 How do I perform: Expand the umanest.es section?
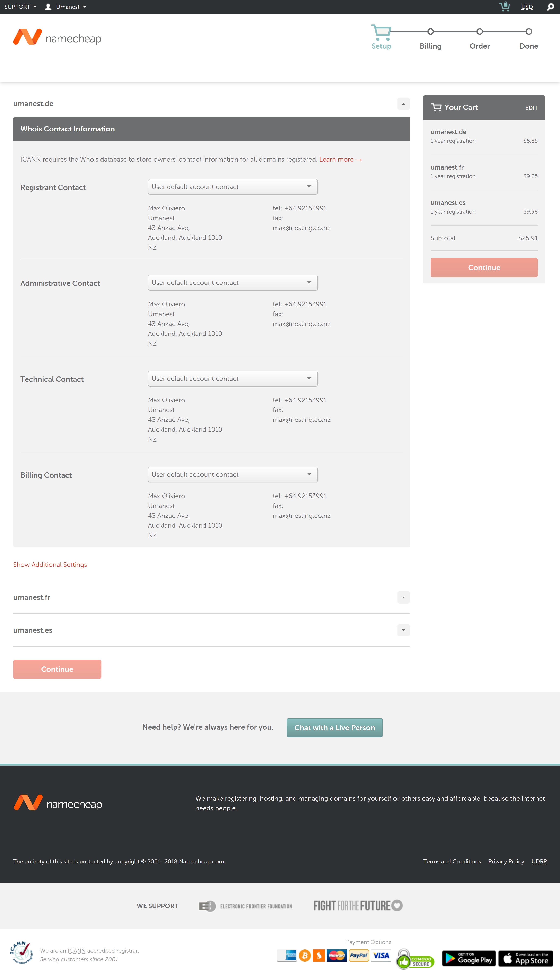tap(403, 630)
